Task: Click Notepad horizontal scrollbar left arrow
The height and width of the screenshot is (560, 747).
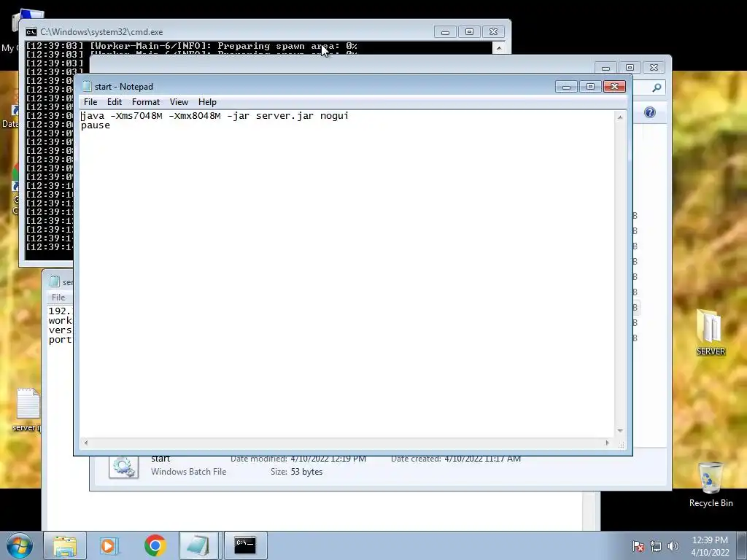Action: [x=86, y=443]
